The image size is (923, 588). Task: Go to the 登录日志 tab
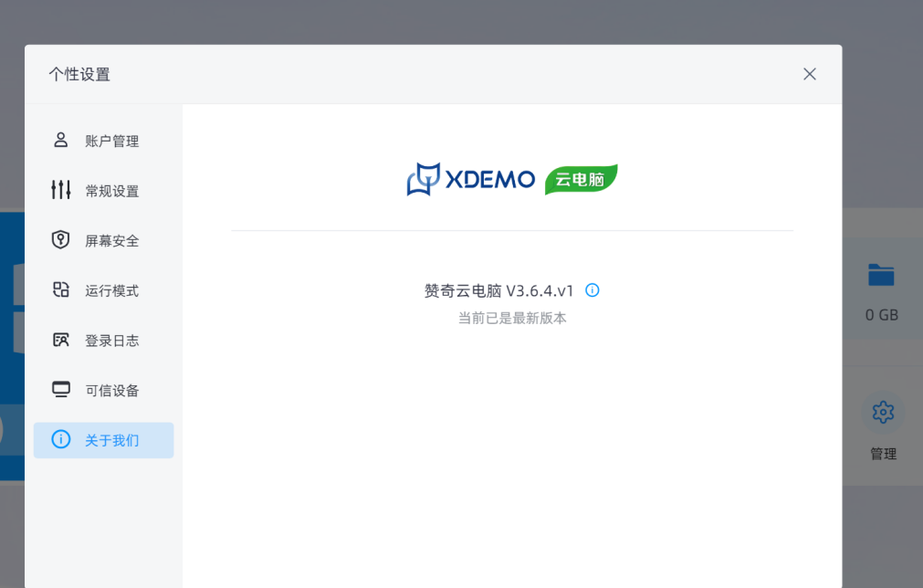tap(103, 341)
